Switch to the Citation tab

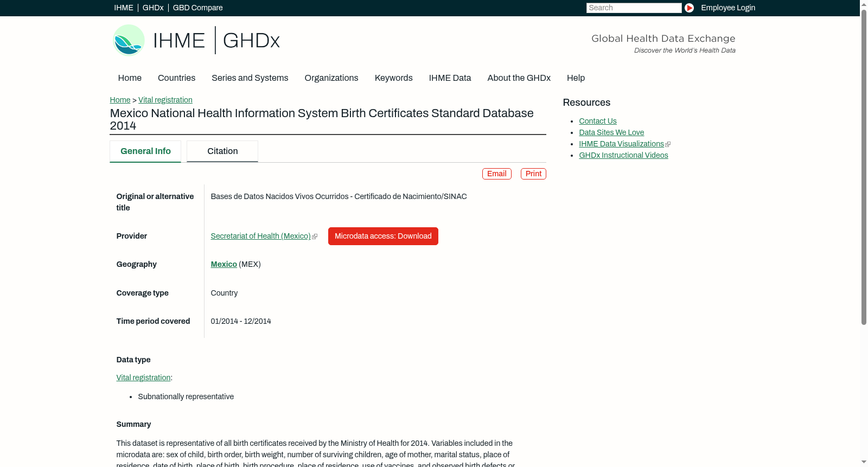[222, 151]
